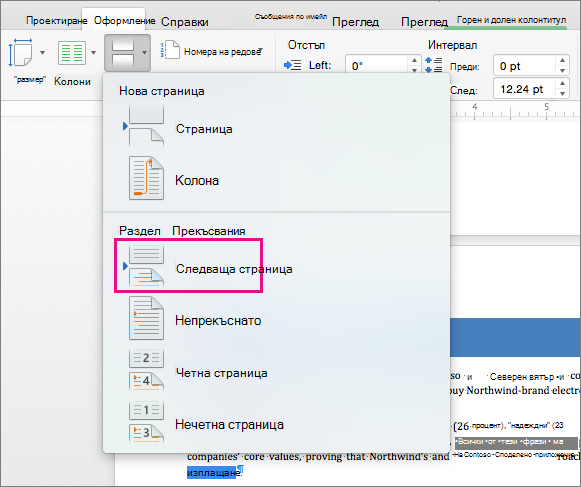The height and width of the screenshot is (487, 581).
Task: Click the Четна страница break icon
Action: [x=146, y=370]
